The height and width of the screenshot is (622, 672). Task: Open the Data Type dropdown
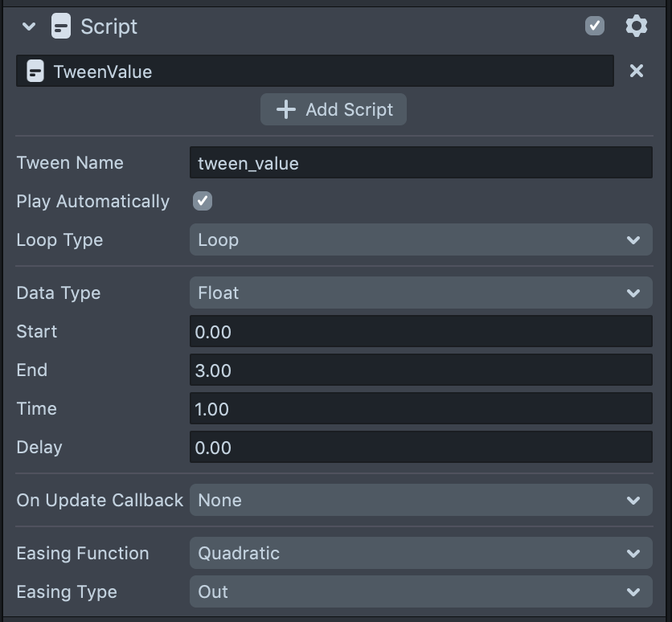tap(420, 293)
